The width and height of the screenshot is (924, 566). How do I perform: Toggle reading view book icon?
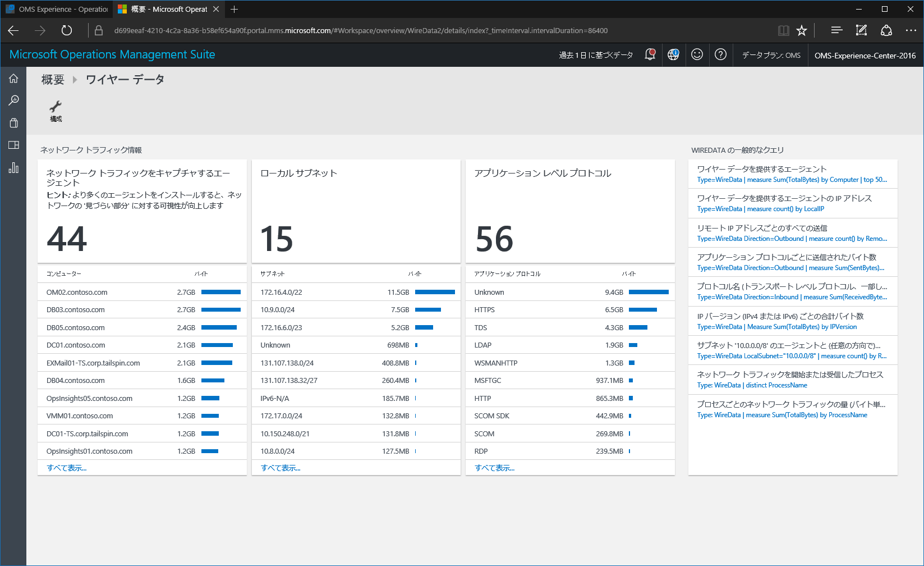pyautogui.click(x=784, y=30)
